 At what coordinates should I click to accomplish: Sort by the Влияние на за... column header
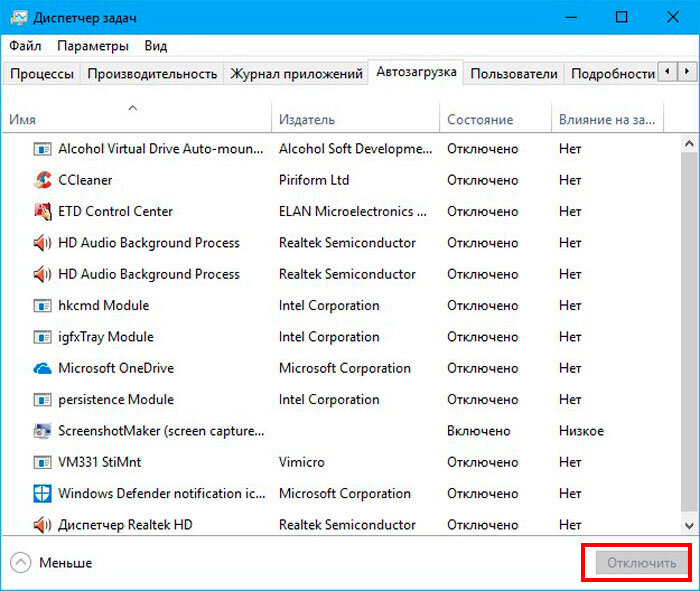tap(608, 117)
